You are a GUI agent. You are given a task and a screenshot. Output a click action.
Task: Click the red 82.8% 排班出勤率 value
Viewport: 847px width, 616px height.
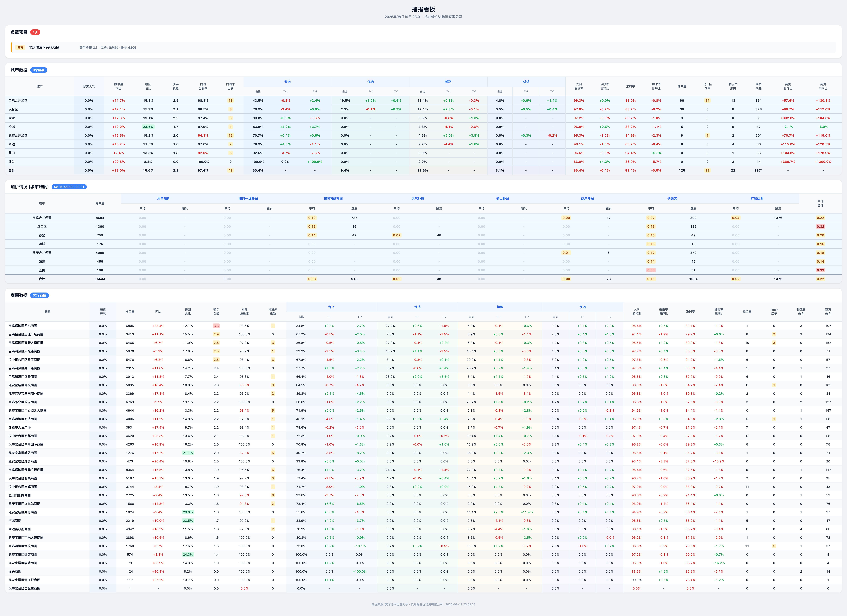click(245, 453)
